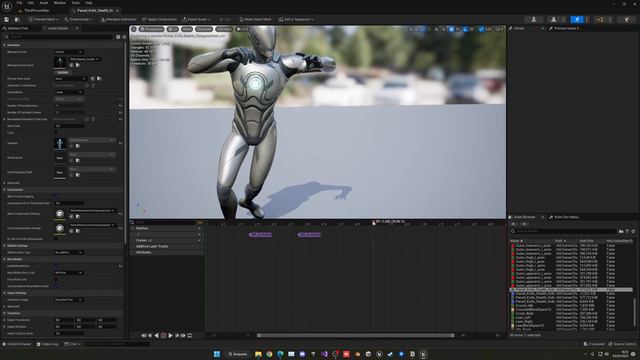Open Preview Pose Asset dropdown
This screenshot has height=360, width=640.
point(70,78)
